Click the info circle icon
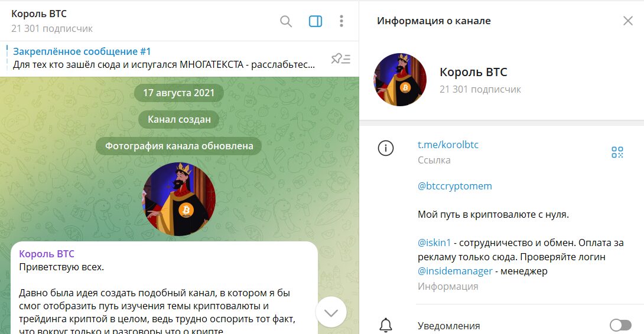 386,148
